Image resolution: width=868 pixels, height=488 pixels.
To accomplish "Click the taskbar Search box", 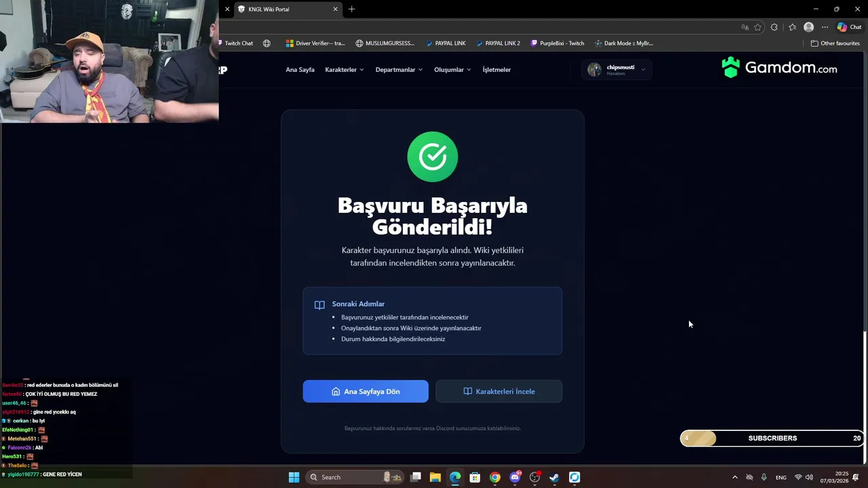I will (355, 477).
